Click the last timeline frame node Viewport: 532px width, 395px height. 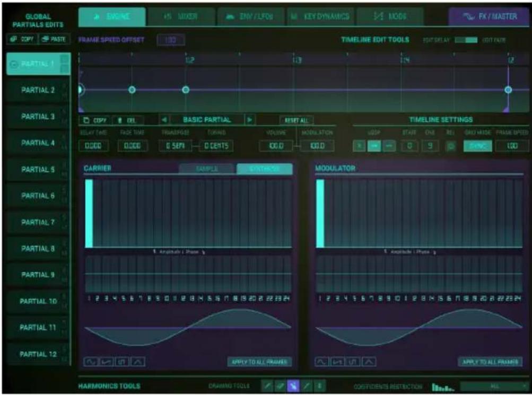[508, 90]
